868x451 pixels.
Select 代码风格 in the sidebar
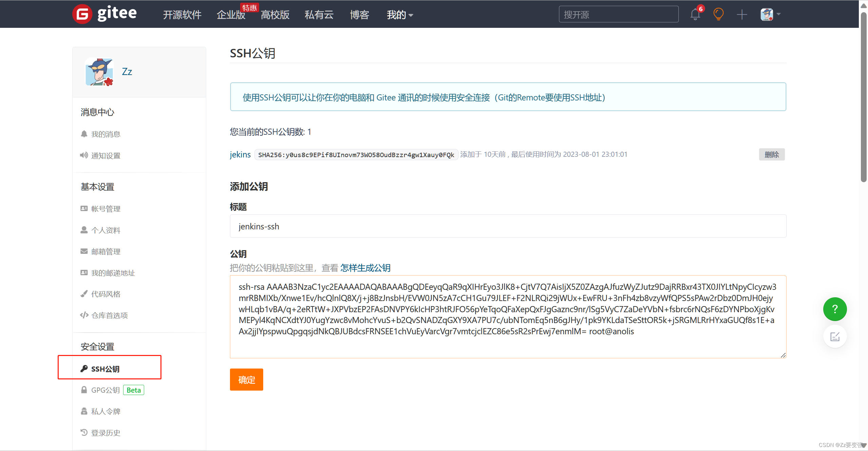click(x=105, y=294)
